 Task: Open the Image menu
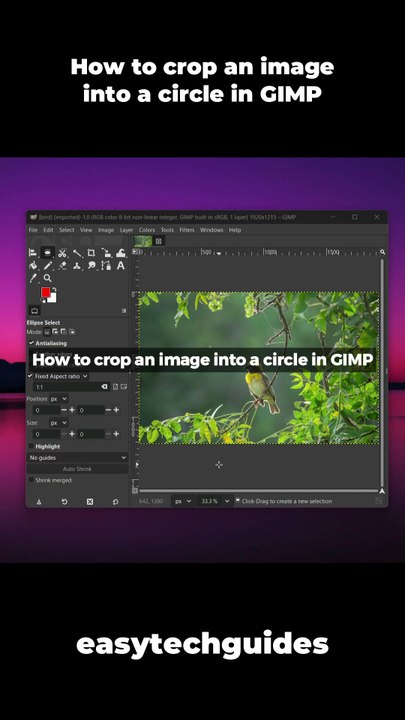click(106, 230)
